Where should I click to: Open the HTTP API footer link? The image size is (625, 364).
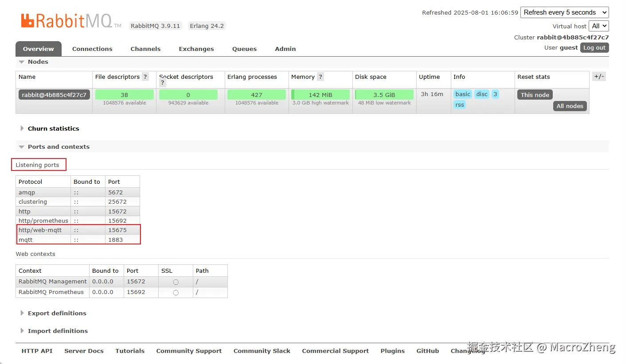[37, 351]
